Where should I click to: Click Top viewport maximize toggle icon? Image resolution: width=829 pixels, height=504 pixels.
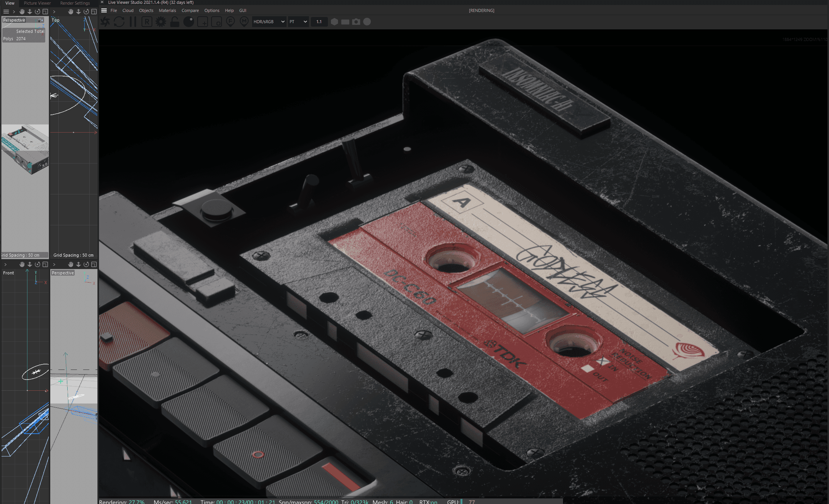[94, 12]
